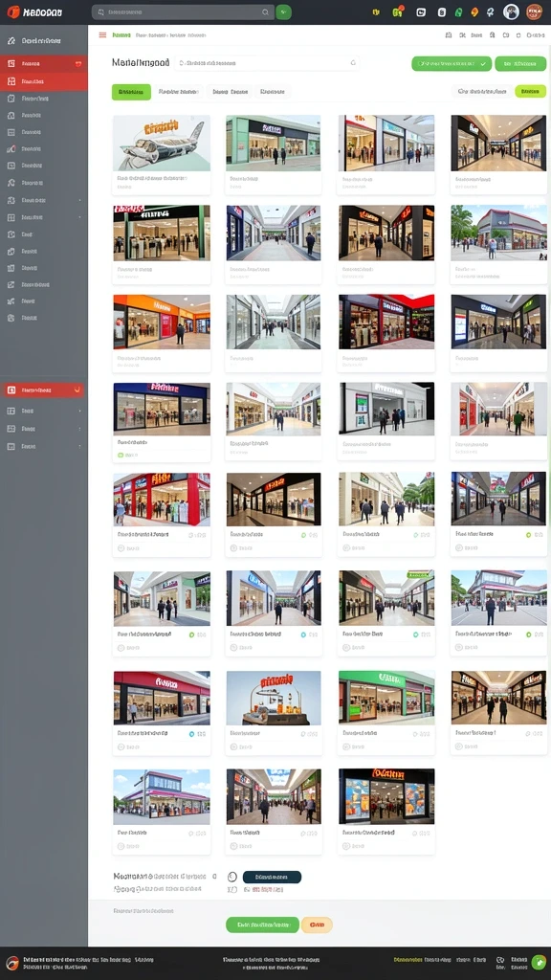Open the orange storefront thumbnail card
This screenshot has height=980, width=551.
tap(162, 334)
